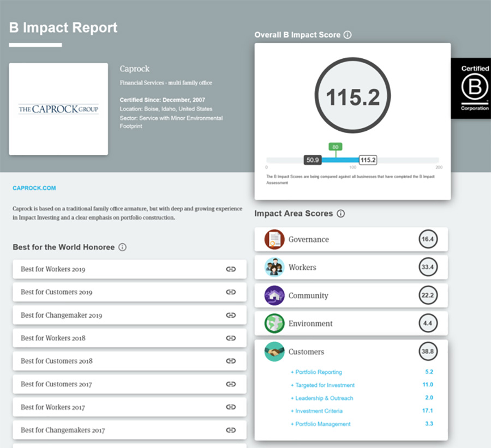Open the link icon for Best for Workers 2019
Screen dimensions: 491x448
pyautogui.click(x=231, y=269)
